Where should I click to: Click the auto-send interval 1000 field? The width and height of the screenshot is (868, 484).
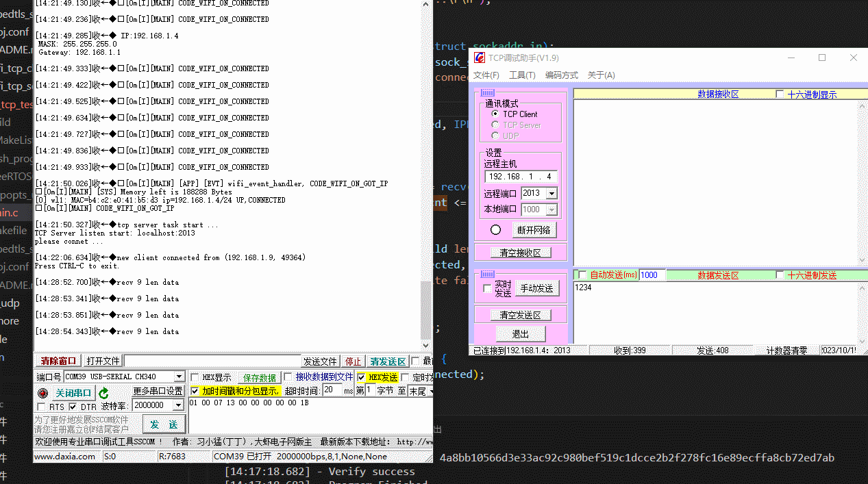click(x=652, y=275)
